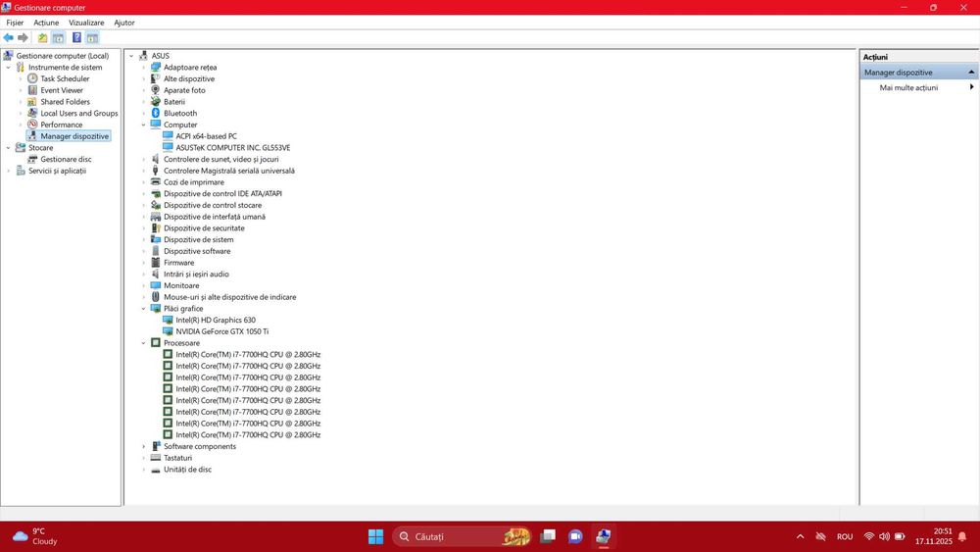Image resolution: width=980 pixels, height=552 pixels.
Task: Open the Fișier menu
Action: [15, 23]
